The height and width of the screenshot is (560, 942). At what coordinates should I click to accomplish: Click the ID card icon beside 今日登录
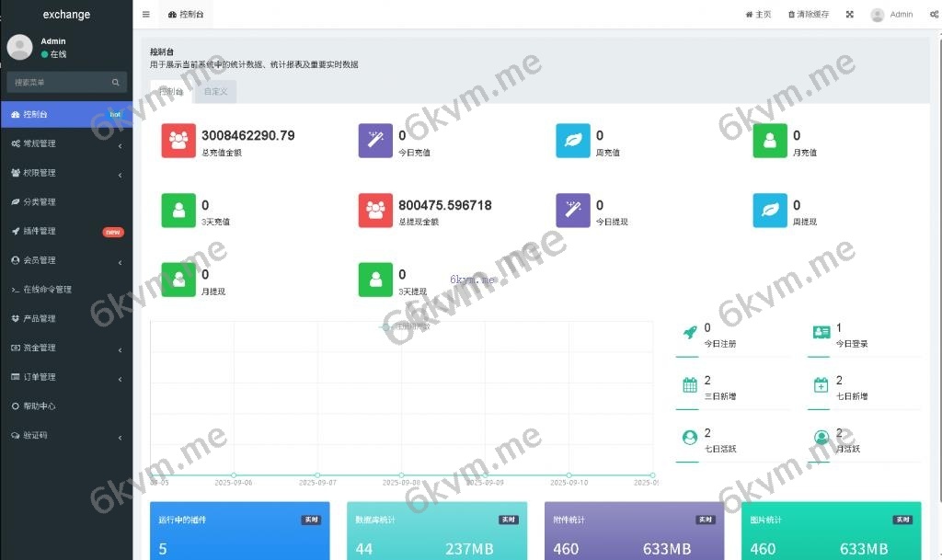pos(821,333)
